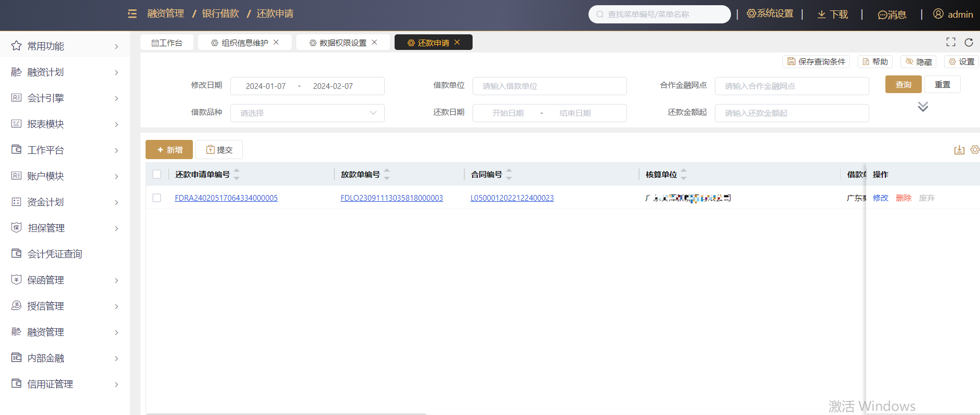Click the 融资计划 sidebar icon
Viewport: 980px width, 415px height.
16,72
